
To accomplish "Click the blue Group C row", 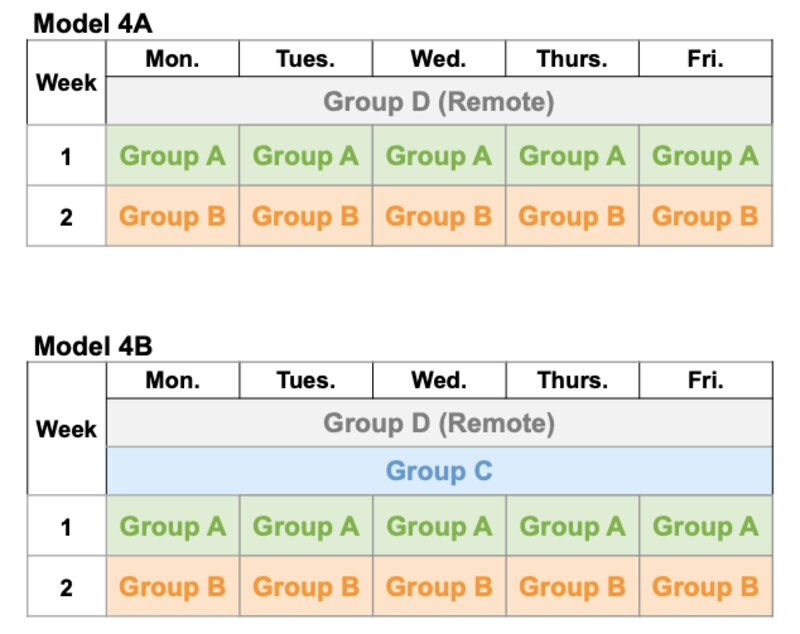I will [x=438, y=471].
